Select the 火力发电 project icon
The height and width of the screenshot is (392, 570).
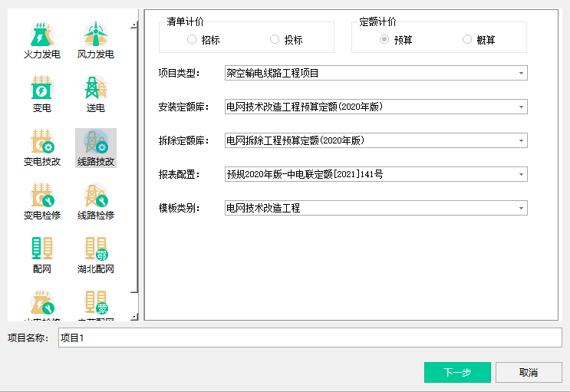click(x=41, y=40)
